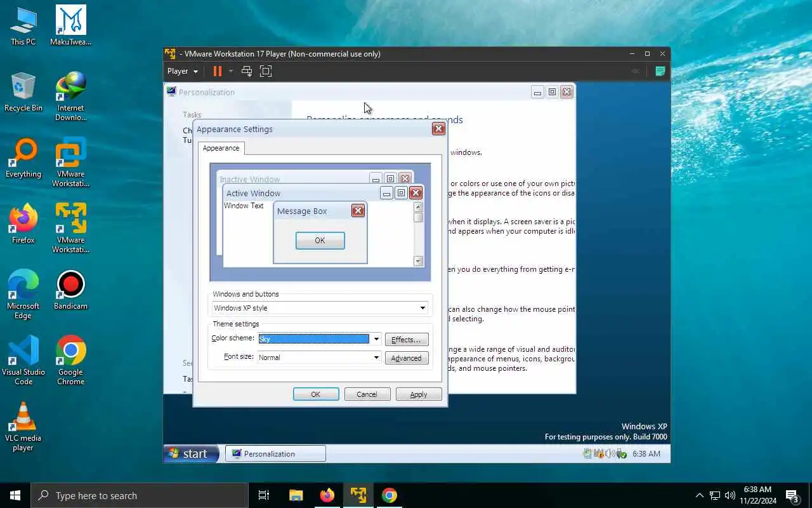Click the Personalization taskbar button in guest

coord(276,453)
